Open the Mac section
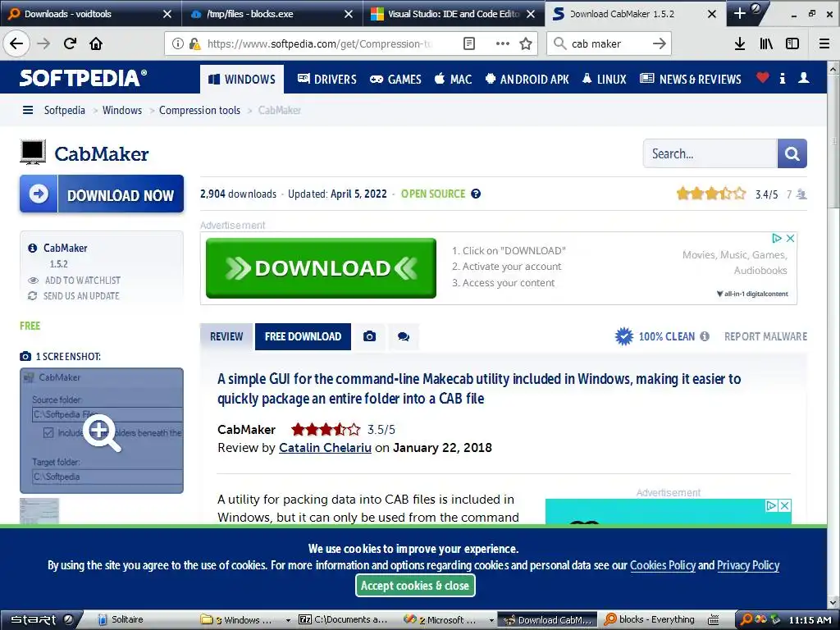This screenshot has height=630, width=840. pyautogui.click(x=453, y=80)
